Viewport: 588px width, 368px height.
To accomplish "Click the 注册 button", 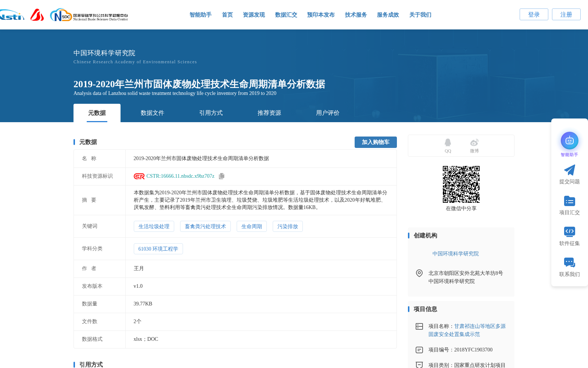I will coord(566,14).
